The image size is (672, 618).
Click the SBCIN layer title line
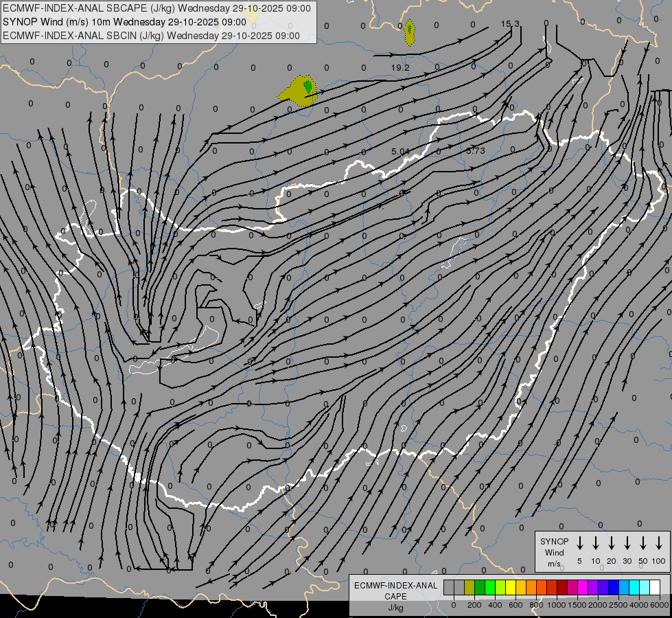coord(151,36)
